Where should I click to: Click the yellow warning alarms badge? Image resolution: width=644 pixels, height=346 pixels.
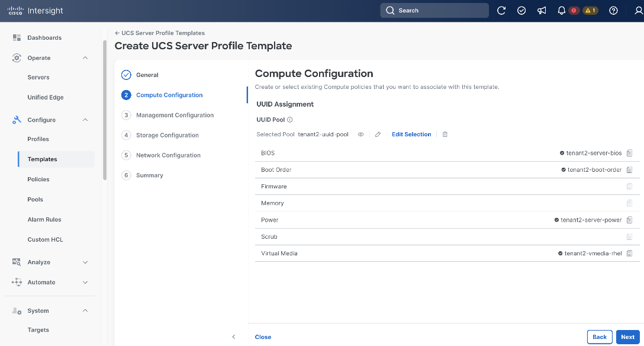click(590, 11)
